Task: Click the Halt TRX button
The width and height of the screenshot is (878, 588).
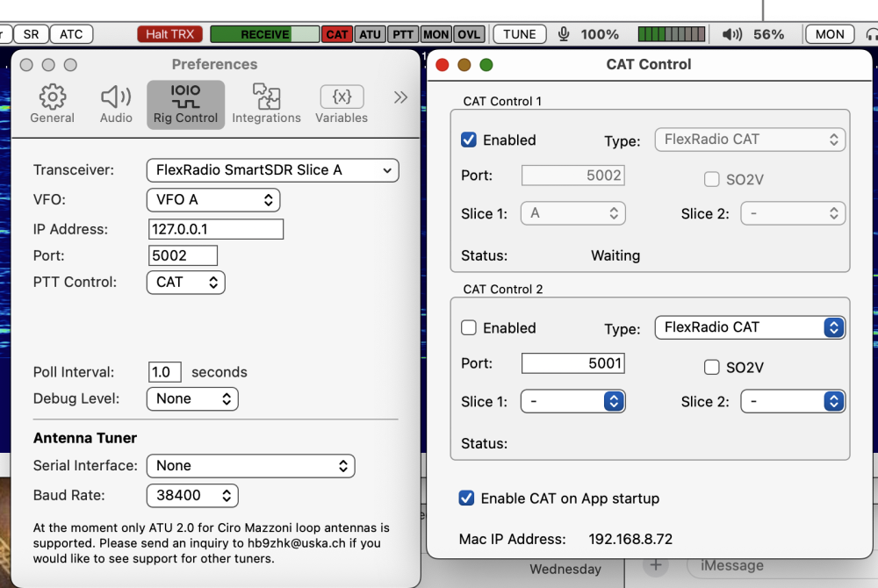Action: point(169,34)
